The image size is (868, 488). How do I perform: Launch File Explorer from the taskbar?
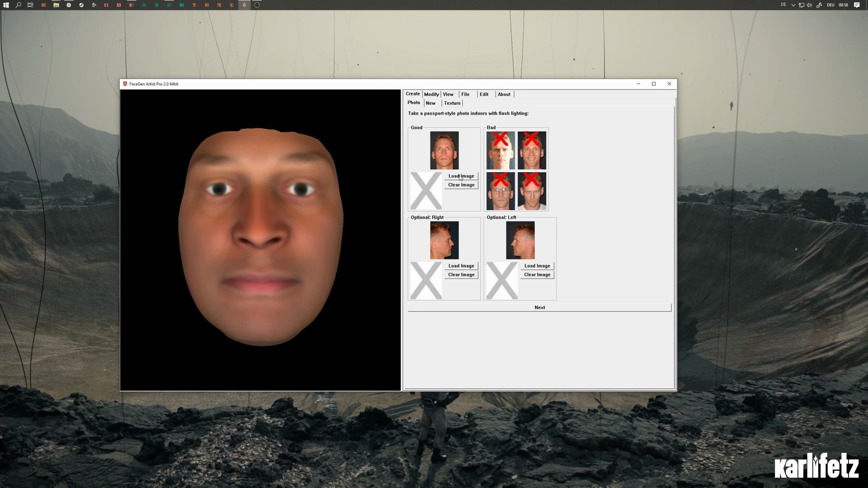tap(56, 5)
